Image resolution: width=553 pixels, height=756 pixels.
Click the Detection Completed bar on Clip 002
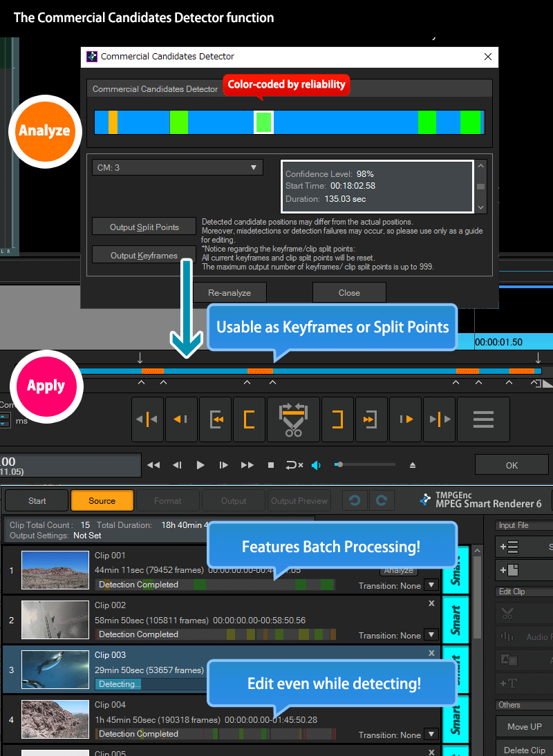click(x=216, y=634)
